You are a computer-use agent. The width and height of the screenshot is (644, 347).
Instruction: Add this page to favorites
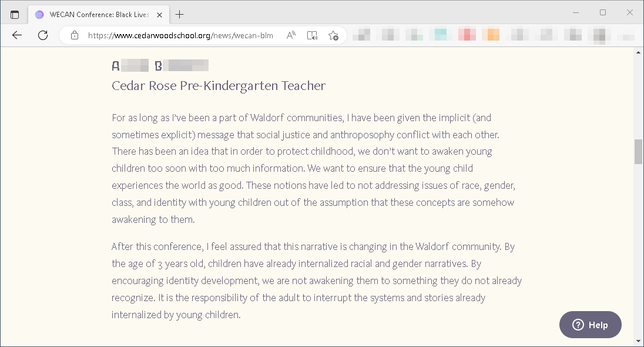pos(334,35)
